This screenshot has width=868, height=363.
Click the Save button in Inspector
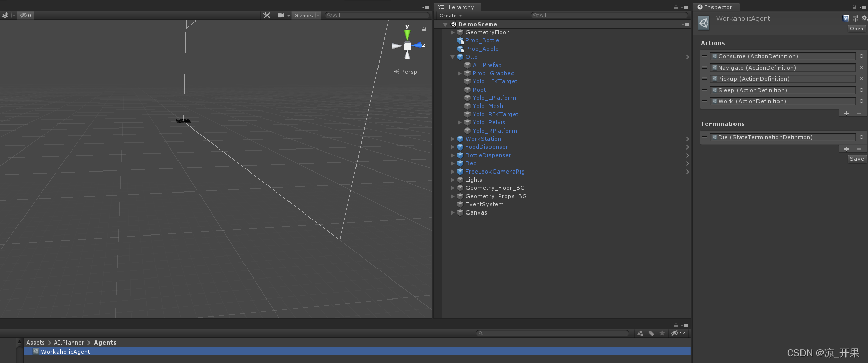pyautogui.click(x=857, y=159)
